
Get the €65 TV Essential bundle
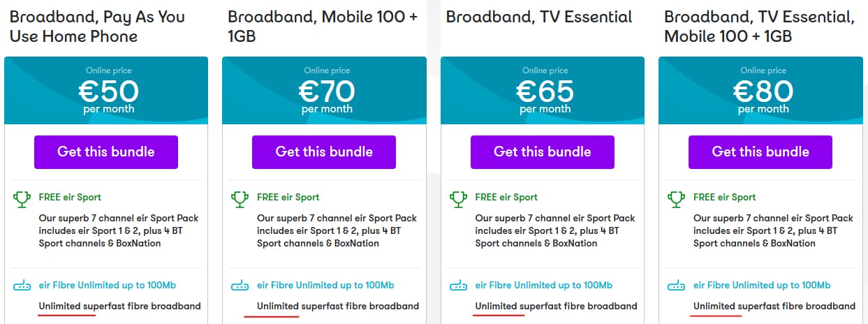click(543, 152)
